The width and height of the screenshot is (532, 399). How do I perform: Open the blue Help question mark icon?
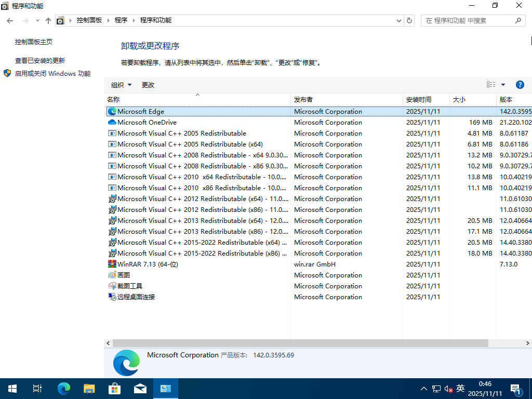click(520, 84)
